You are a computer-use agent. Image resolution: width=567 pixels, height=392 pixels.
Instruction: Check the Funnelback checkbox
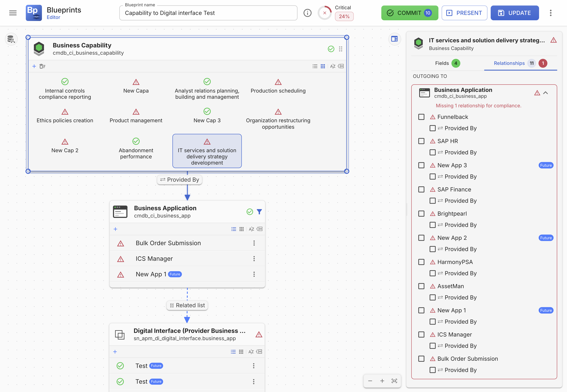point(421,117)
